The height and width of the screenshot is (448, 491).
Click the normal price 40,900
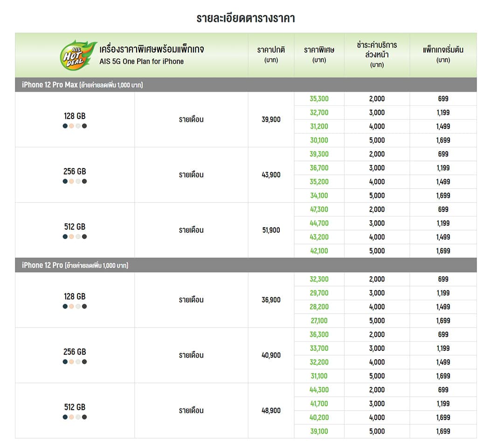click(271, 355)
